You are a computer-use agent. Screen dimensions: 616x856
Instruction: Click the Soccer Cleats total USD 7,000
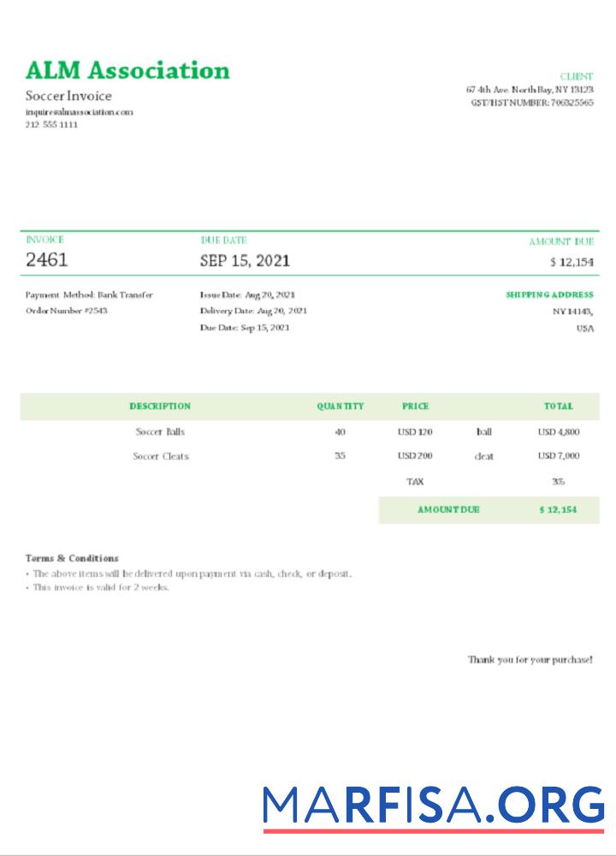pyautogui.click(x=559, y=456)
